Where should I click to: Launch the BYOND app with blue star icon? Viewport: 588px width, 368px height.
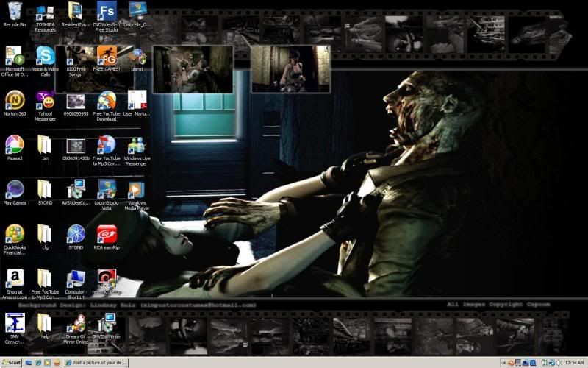tap(76, 237)
